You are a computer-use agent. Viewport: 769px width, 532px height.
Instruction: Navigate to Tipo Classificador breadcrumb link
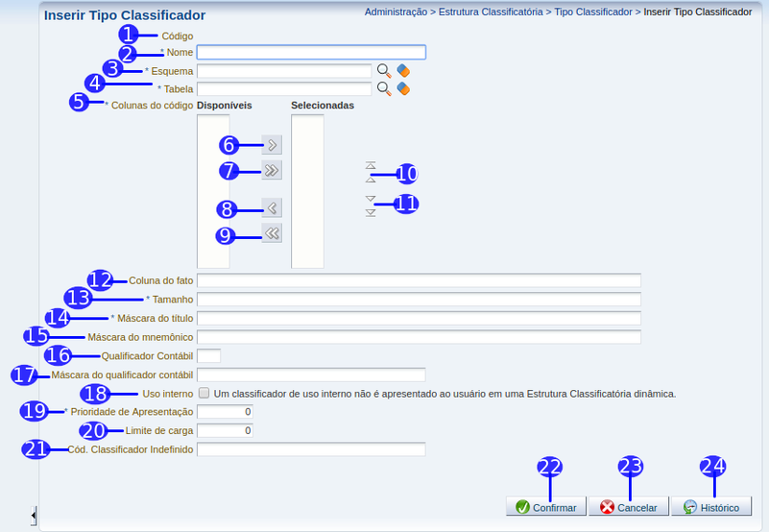click(x=592, y=12)
